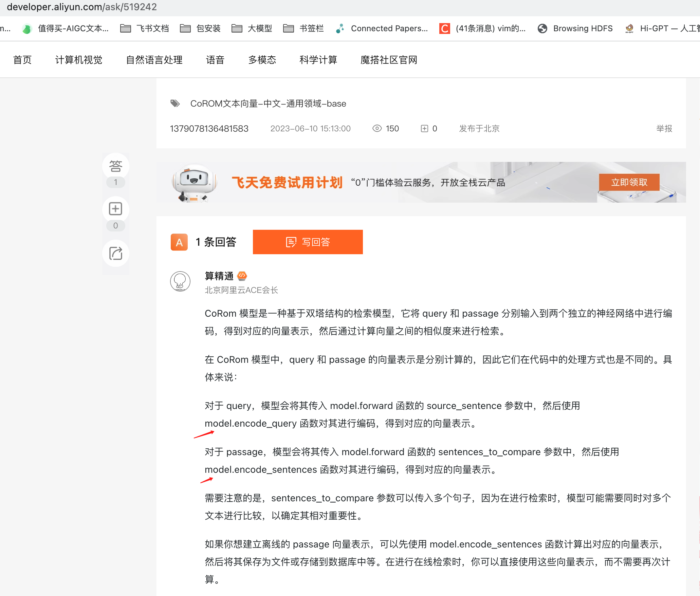The height and width of the screenshot is (596, 700).
Task: Click the asker ID 1379078136481583
Action: [x=209, y=129]
